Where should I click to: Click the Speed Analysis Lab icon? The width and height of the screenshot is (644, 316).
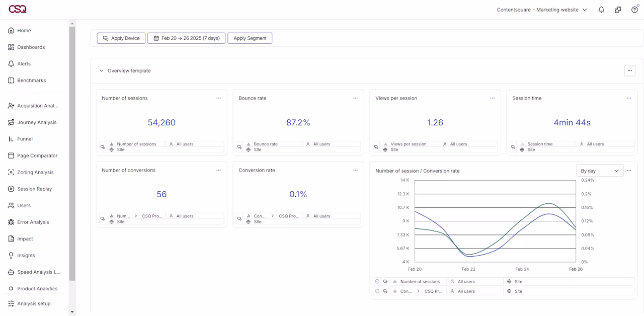coord(11,272)
